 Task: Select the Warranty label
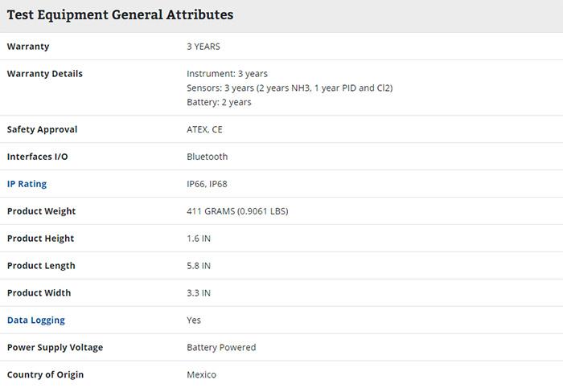click(x=28, y=47)
